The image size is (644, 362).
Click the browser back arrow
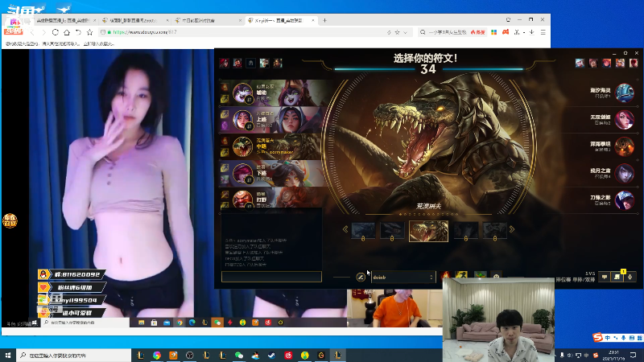32,32
